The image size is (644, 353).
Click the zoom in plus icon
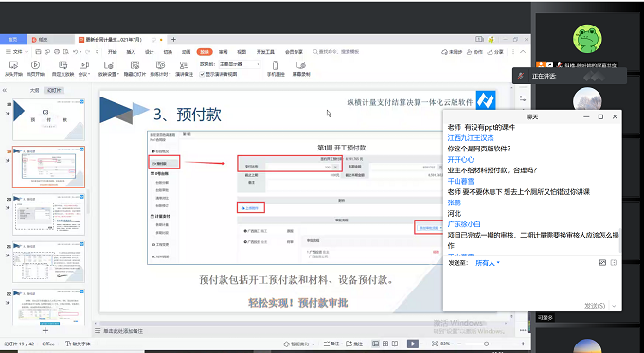click(x=523, y=344)
